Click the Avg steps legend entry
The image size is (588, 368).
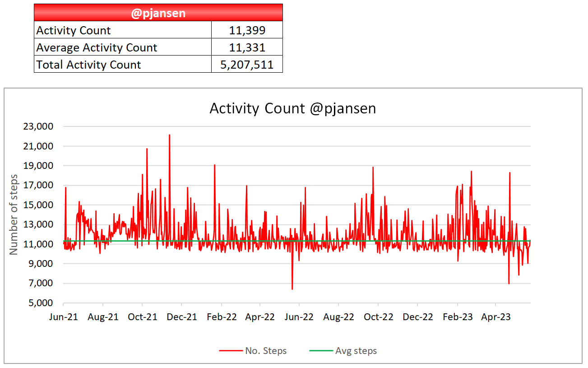point(343,351)
